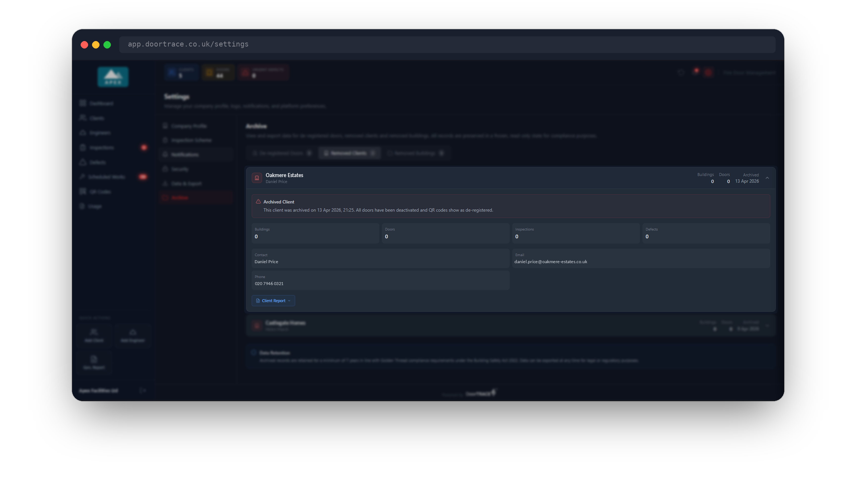This screenshot has height=504, width=856.
Task: Switch to De-registered Doors tab
Action: [x=282, y=153]
